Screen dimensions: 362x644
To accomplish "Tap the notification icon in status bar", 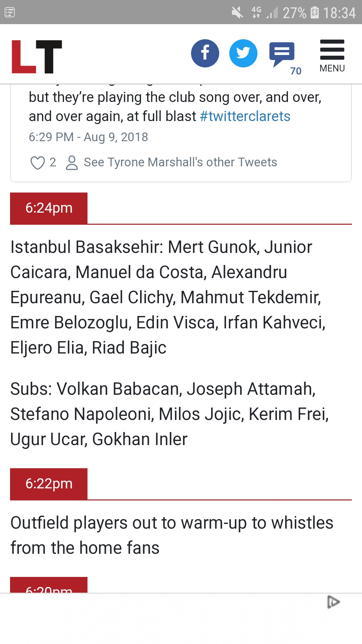I will point(10,12).
